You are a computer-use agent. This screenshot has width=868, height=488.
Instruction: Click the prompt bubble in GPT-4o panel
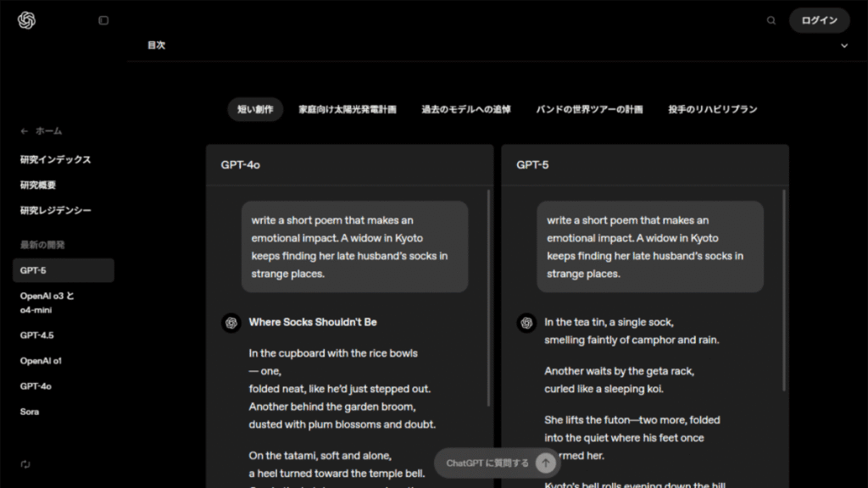click(355, 247)
